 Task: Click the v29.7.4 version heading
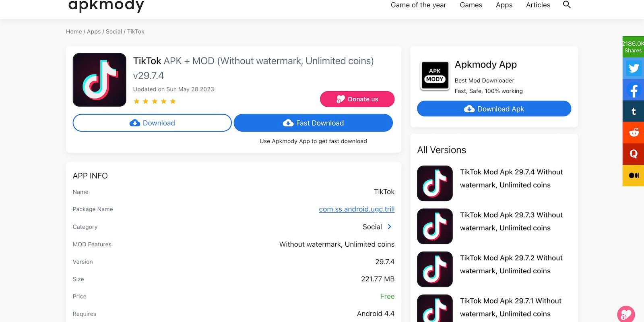(149, 76)
